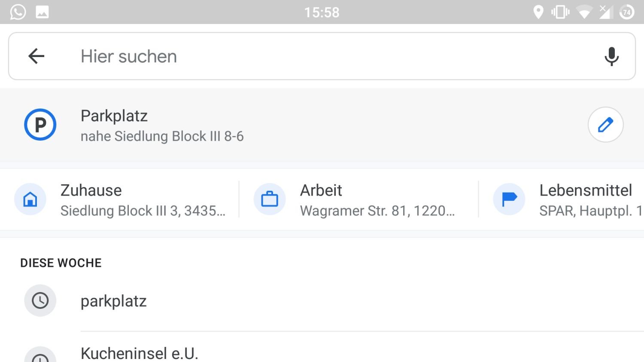Tap WhatsApp notification in status bar
644x362 pixels.
point(18,12)
